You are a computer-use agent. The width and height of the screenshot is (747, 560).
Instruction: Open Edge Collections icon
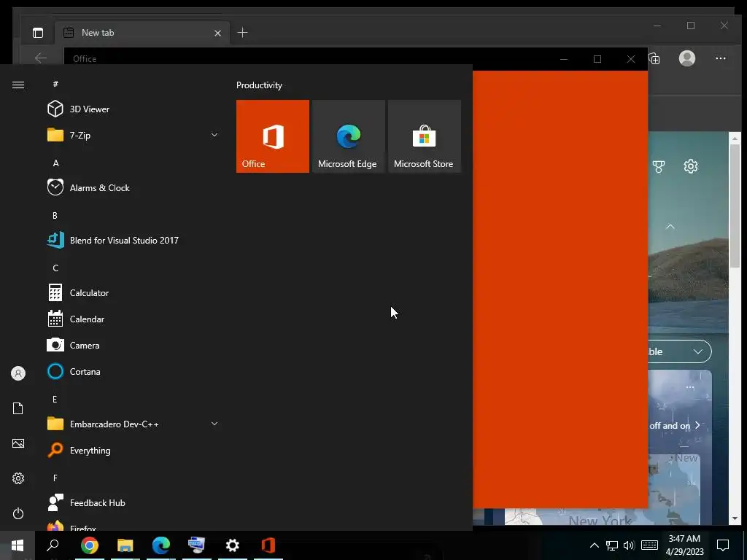(654, 58)
